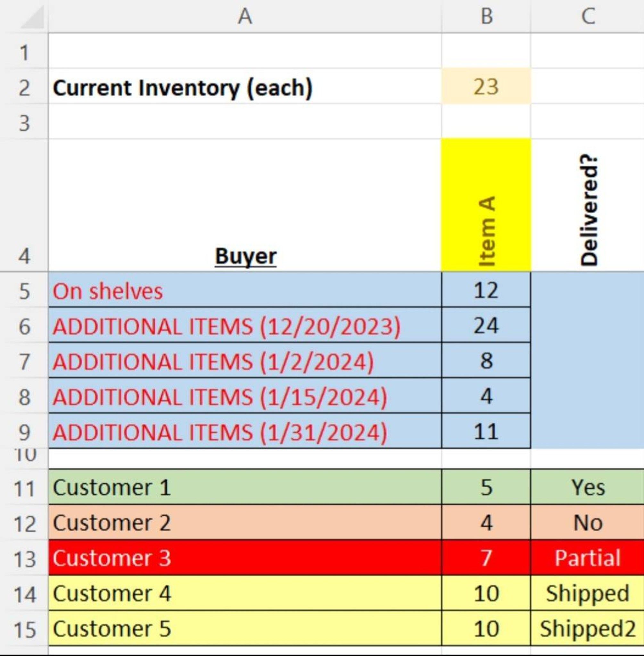
Task: Select Customer 2's No delivery status
Action: (588, 522)
